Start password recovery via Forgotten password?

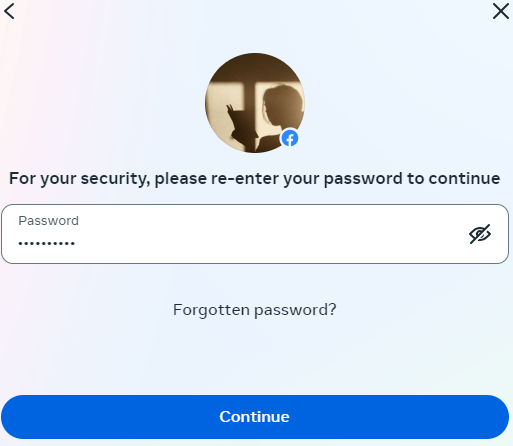[255, 310]
